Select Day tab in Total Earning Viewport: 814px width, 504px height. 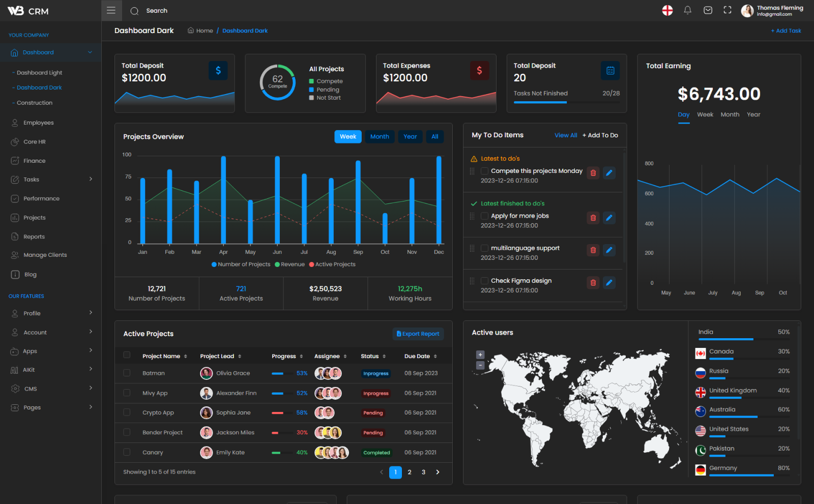tap(684, 115)
